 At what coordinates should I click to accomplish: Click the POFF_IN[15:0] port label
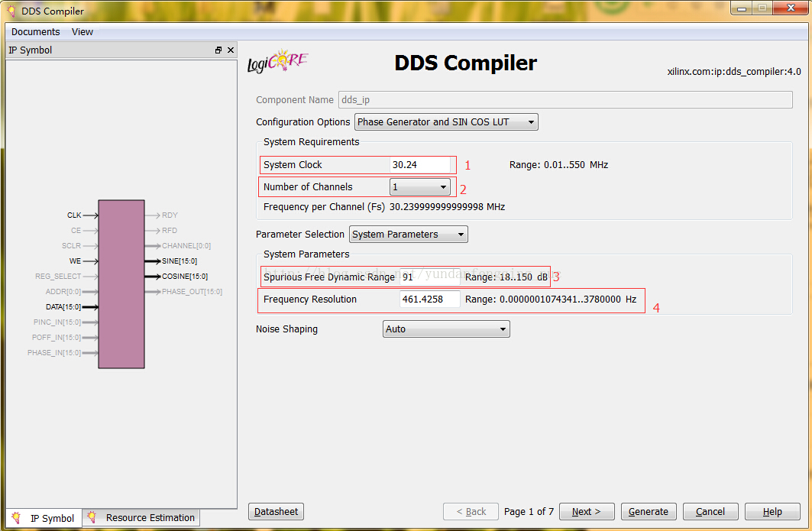pyautogui.click(x=57, y=338)
